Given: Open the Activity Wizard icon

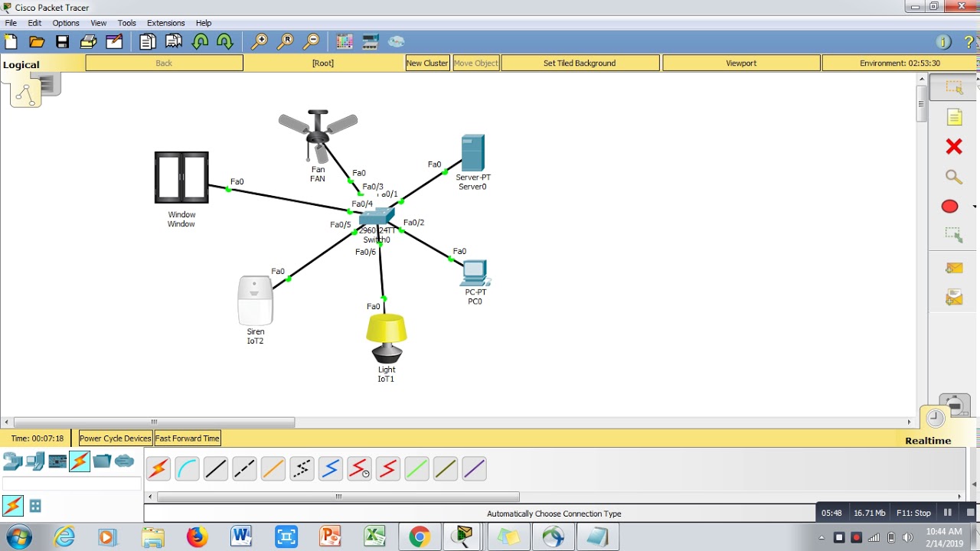Looking at the screenshot, I should [x=114, y=41].
